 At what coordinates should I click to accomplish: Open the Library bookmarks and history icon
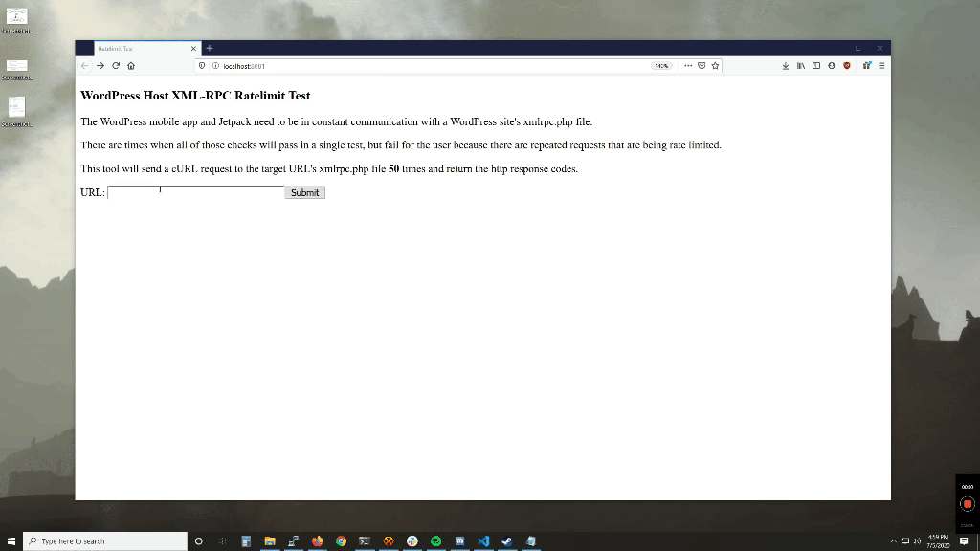(800, 66)
